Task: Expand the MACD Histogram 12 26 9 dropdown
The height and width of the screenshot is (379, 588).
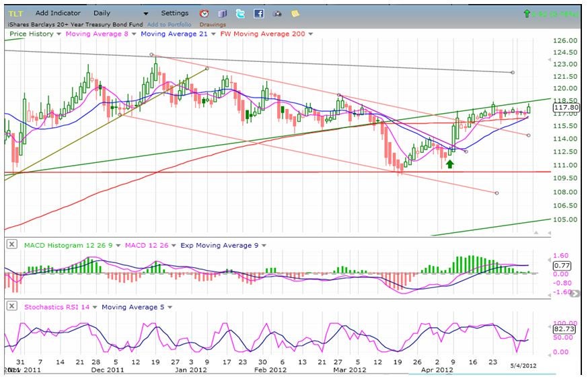Action: pos(118,246)
